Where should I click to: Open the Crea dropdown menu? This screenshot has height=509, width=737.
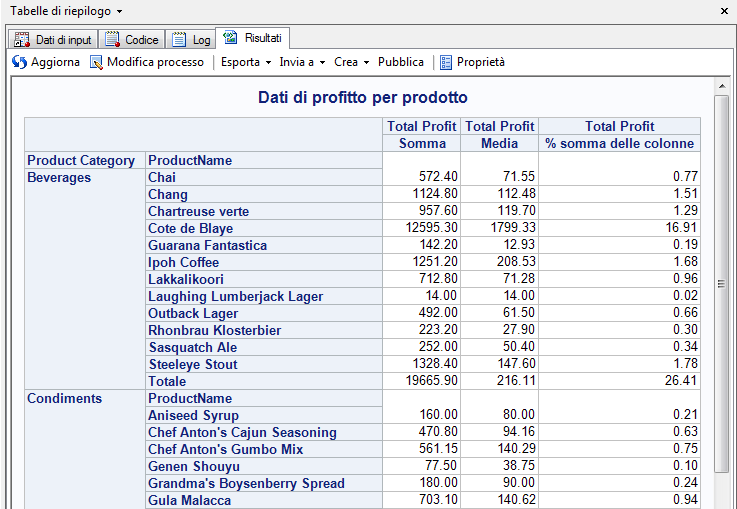[352, 62]
